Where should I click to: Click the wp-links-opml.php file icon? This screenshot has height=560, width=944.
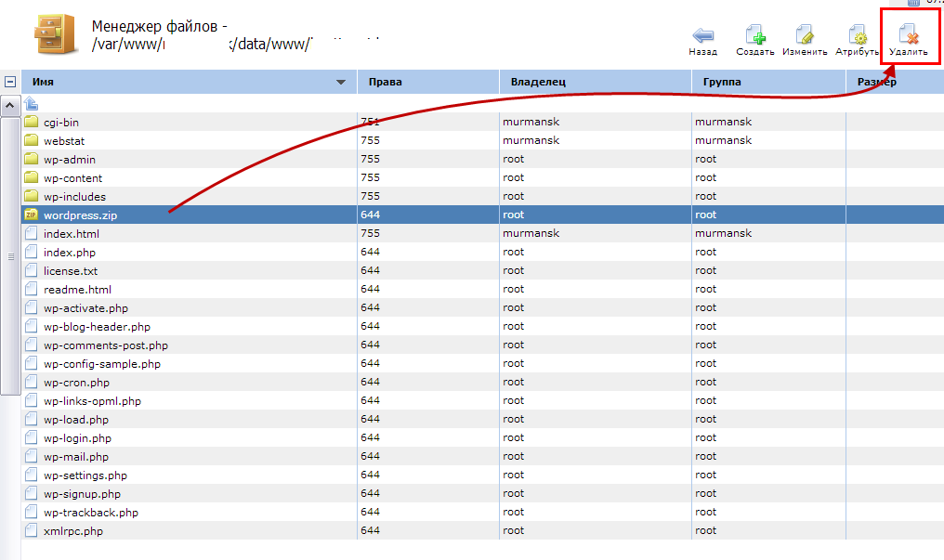32,401
